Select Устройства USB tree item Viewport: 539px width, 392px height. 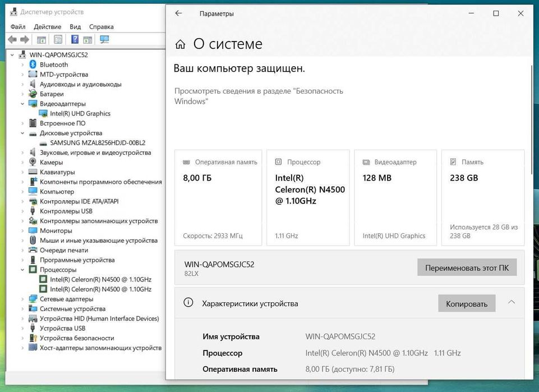(63, 328)
